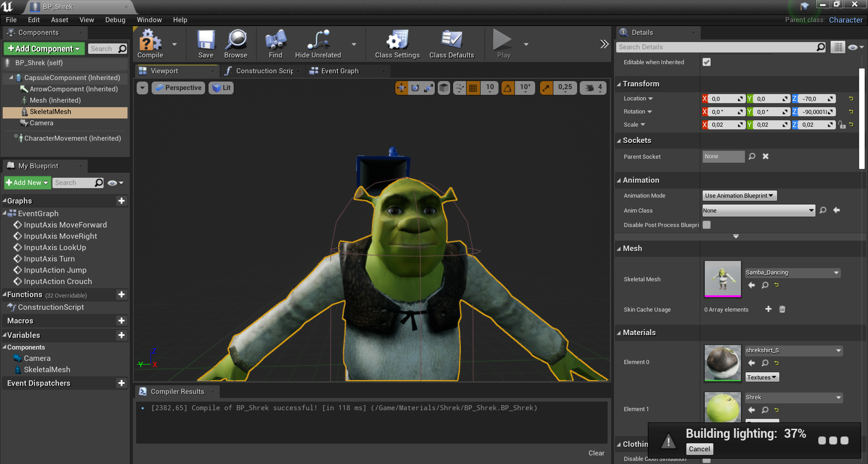Toggle surface snapping icon in viewport
This screenshot has width=868, height=464.
click(459, 88)
